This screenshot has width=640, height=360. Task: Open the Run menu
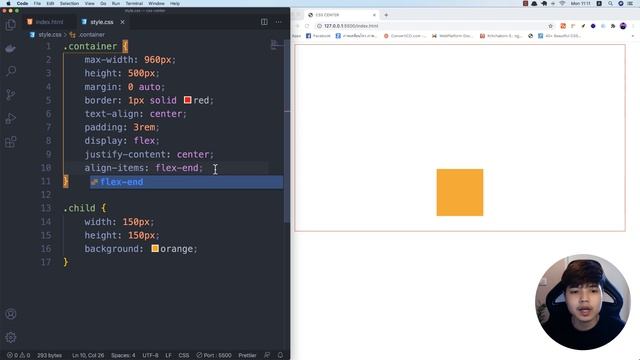tap(116, 3)
